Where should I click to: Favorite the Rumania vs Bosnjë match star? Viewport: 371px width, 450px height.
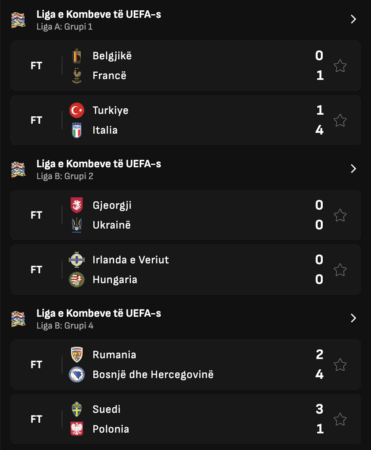(340, 365)
